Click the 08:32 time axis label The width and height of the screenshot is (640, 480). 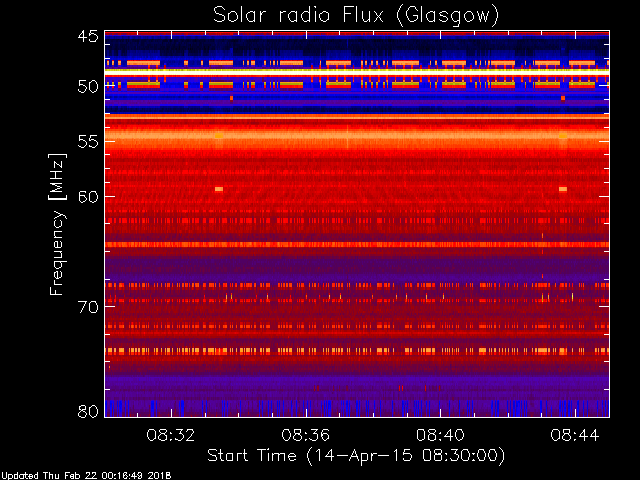click(x=171, y=435)
